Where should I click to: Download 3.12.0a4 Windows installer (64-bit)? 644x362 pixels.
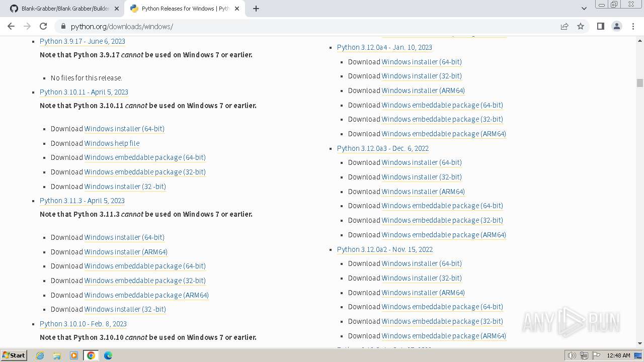pyautogui.click(x=422, y=62)
